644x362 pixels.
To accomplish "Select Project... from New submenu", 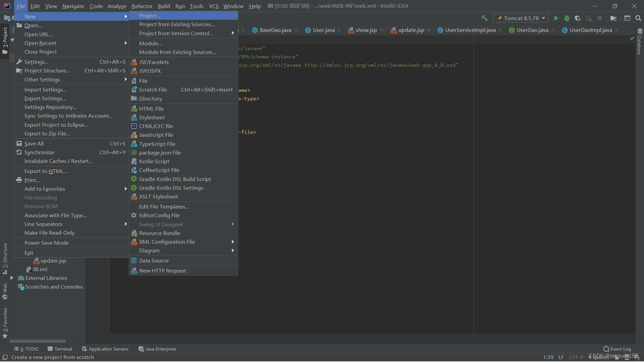I will (x=150, y=15).
